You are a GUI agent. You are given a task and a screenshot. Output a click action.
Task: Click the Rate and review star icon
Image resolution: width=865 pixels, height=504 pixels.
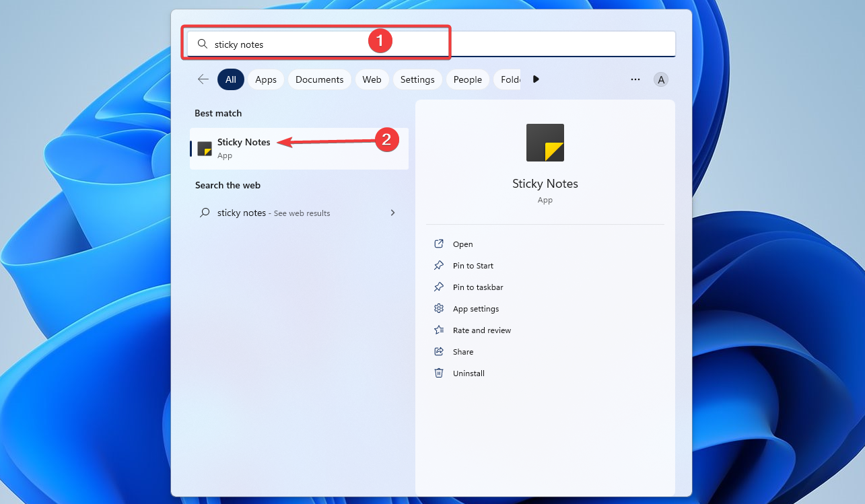point(439,330)
